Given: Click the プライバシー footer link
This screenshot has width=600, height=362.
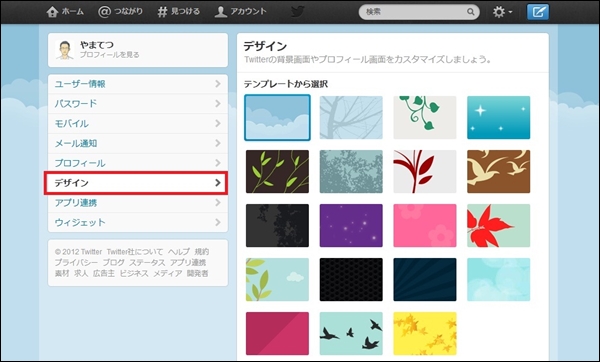Looking at the screenshot, I should (76, 263).
